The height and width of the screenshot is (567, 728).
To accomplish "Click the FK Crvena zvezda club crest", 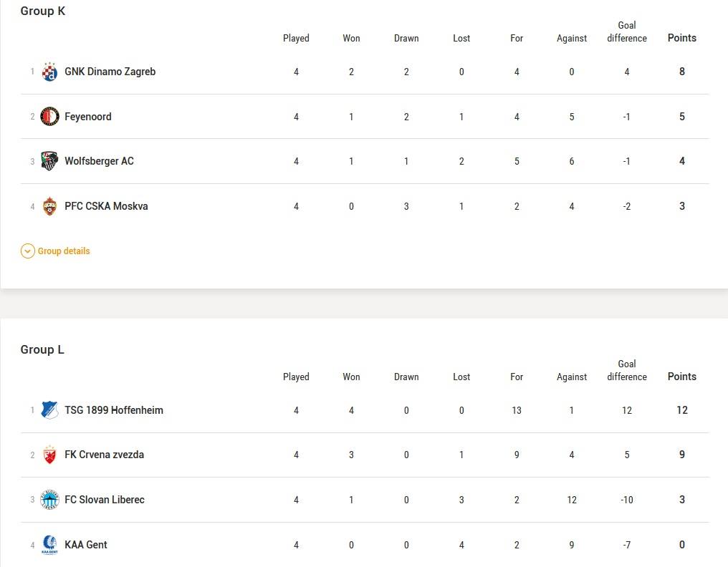I will point(49,455).
